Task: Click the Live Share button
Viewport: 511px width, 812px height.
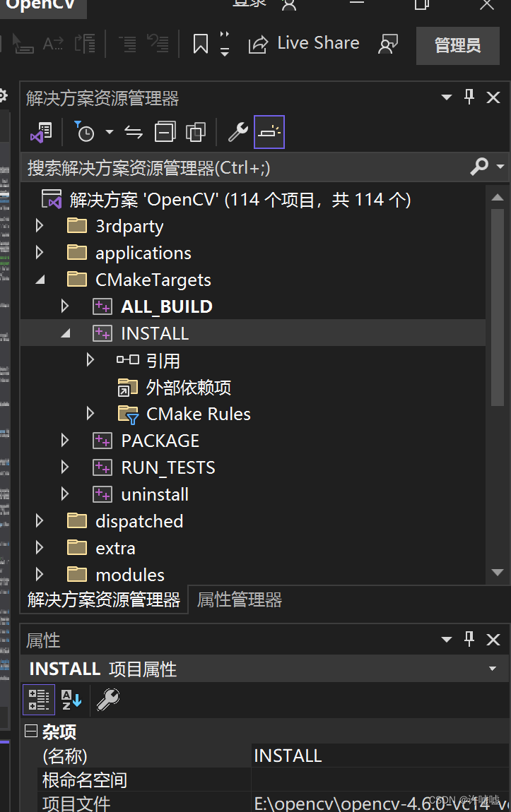Action: (x=304, y=44)
